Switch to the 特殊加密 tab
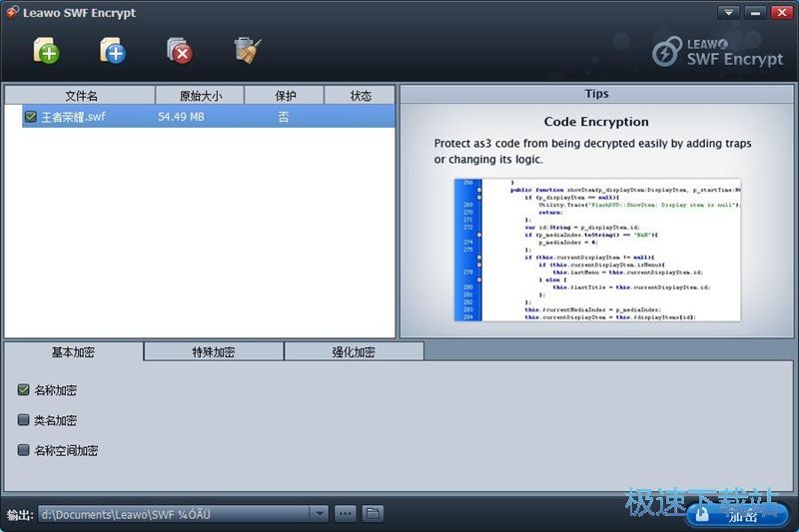 (214, 351)
